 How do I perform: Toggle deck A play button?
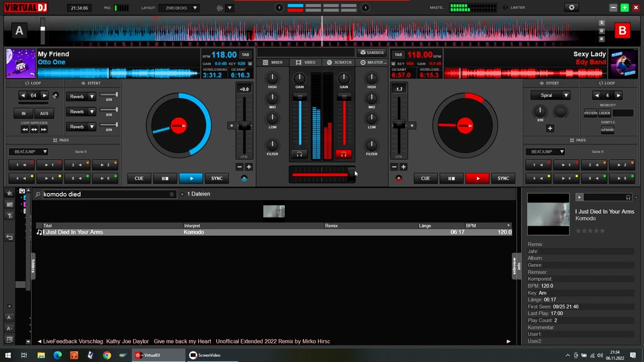(x=191, y=178)
